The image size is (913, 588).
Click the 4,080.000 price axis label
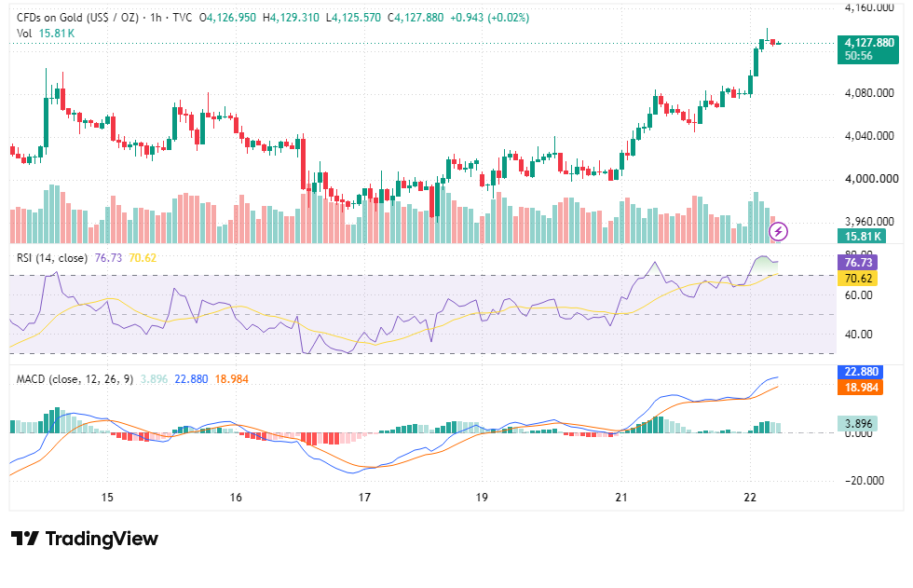coord(868,93)
